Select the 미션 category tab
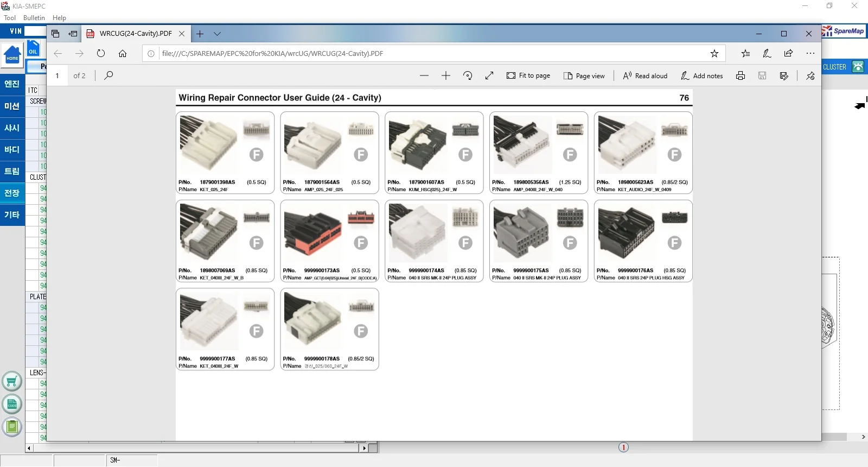Screen dimensions: 868x467 tap(12, 106)
